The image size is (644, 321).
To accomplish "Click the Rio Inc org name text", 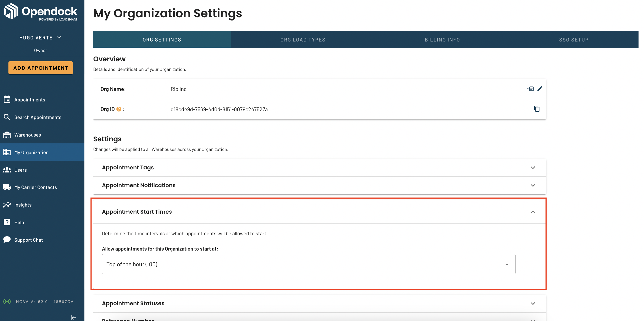I will click(178, 89).
